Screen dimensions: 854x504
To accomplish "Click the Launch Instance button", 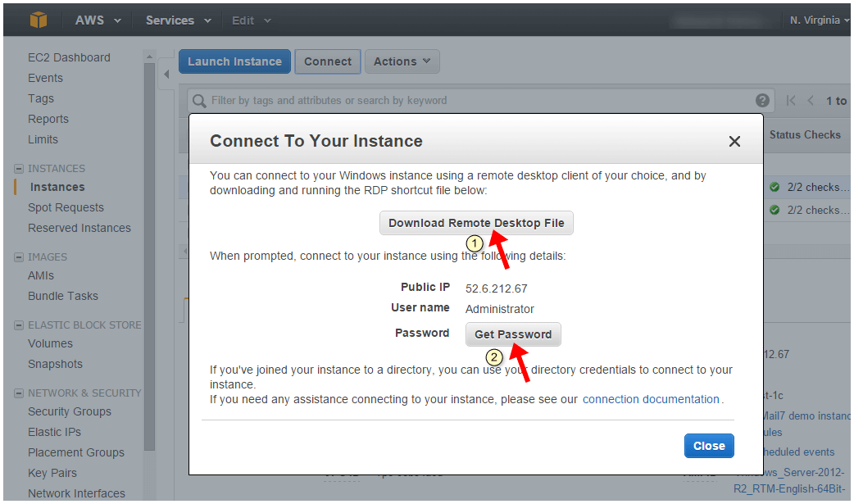I will pyautogui.click(x=234, y=61).
